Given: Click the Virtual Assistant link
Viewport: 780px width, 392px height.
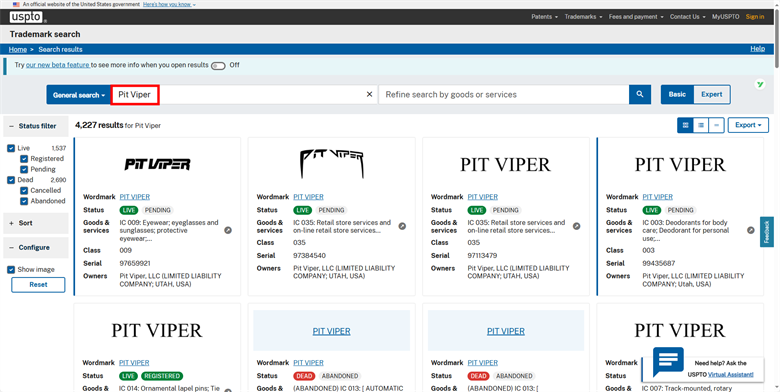Looking at the screenshot, I should point(731,375).
